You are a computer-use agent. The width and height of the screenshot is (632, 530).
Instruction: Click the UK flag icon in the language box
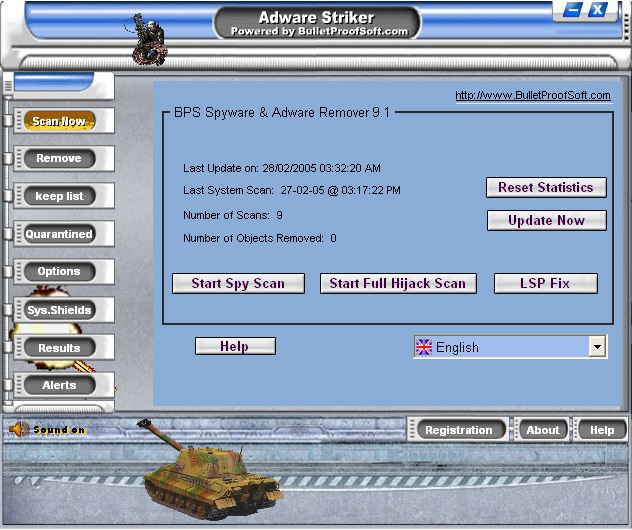(424, 347)
